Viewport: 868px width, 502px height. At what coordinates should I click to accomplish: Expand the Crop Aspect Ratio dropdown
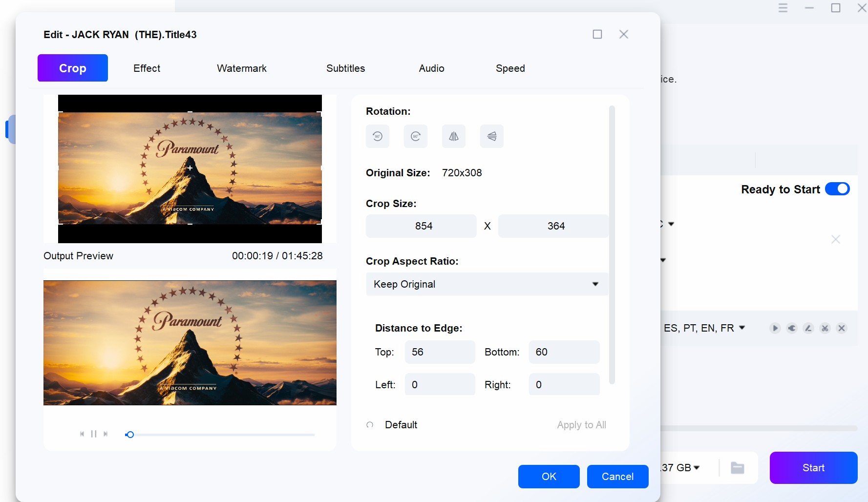487,284
